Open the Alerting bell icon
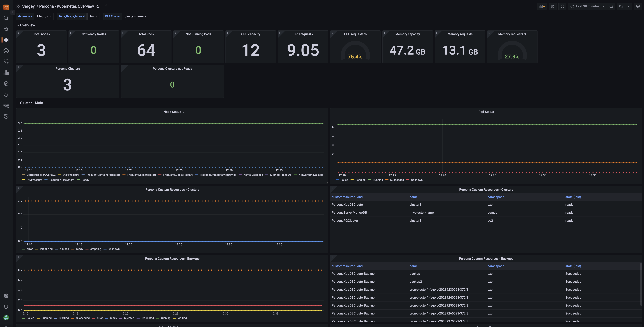Viewport: 644px width, 327px height. pos(6,95)
